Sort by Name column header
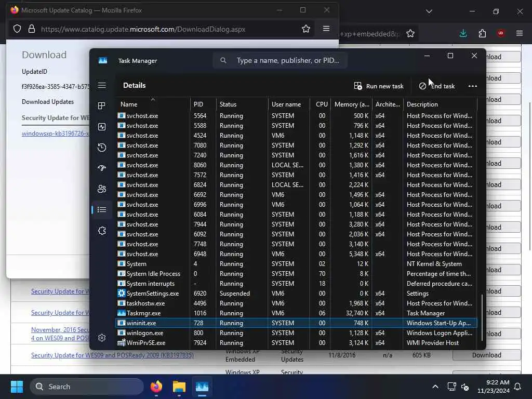 coord(153,104)
